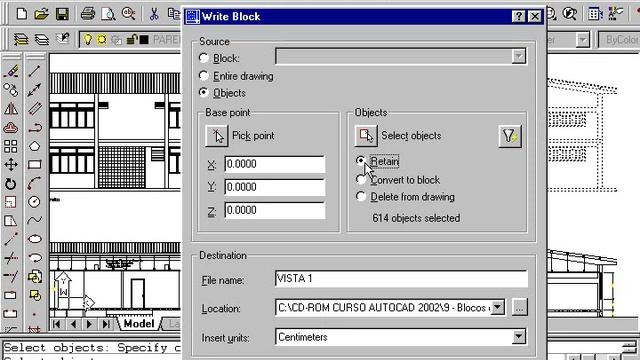
Task: Select the Spline tool
Action: 35,221
